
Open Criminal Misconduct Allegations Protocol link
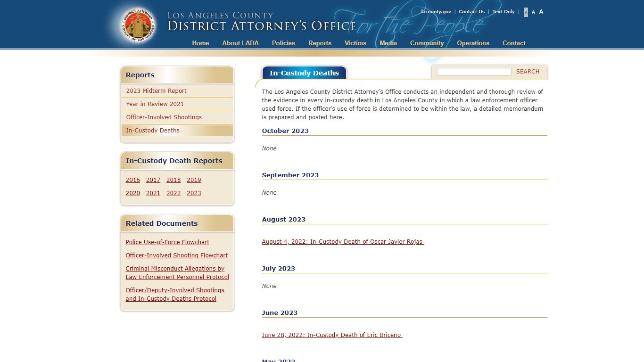177,273
